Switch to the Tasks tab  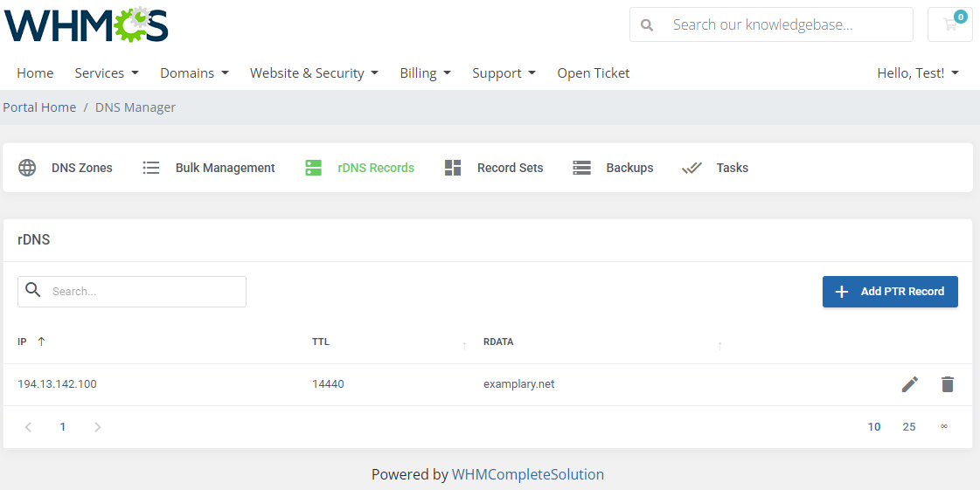click(732, 168)
